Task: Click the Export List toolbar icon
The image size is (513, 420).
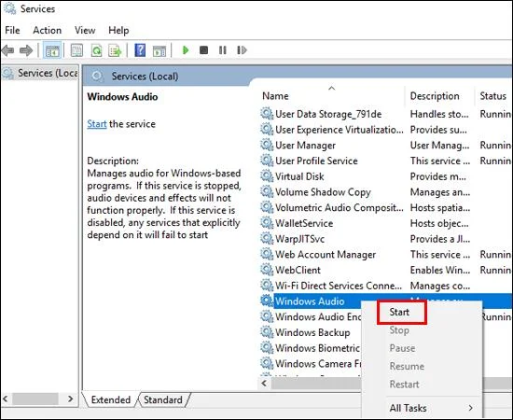Action: 115,50
